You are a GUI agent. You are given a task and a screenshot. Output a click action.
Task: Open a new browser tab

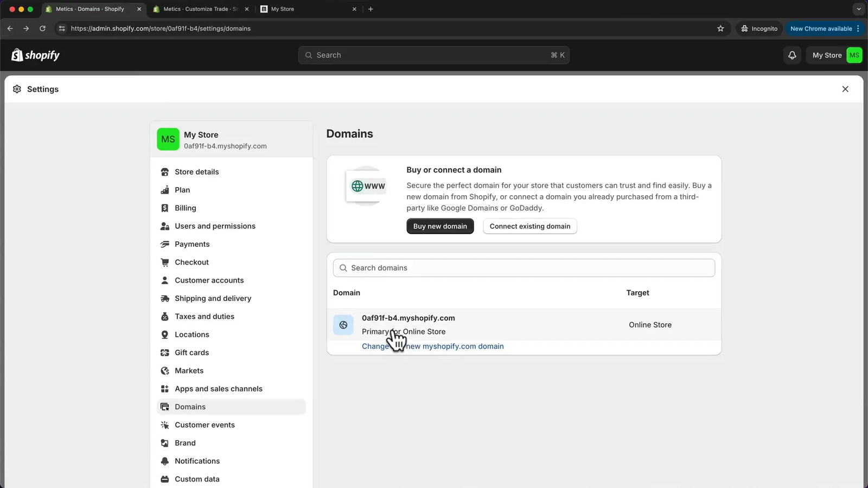coord(371,9)
